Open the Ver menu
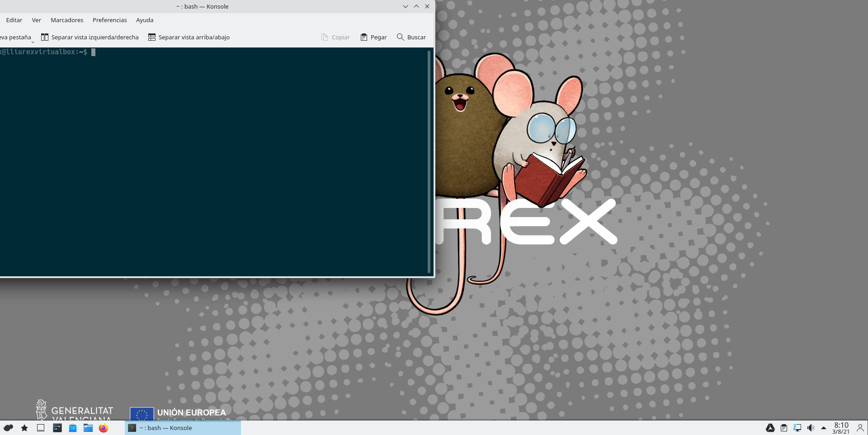The image size is (868, 435). click(x=36, y=20)
